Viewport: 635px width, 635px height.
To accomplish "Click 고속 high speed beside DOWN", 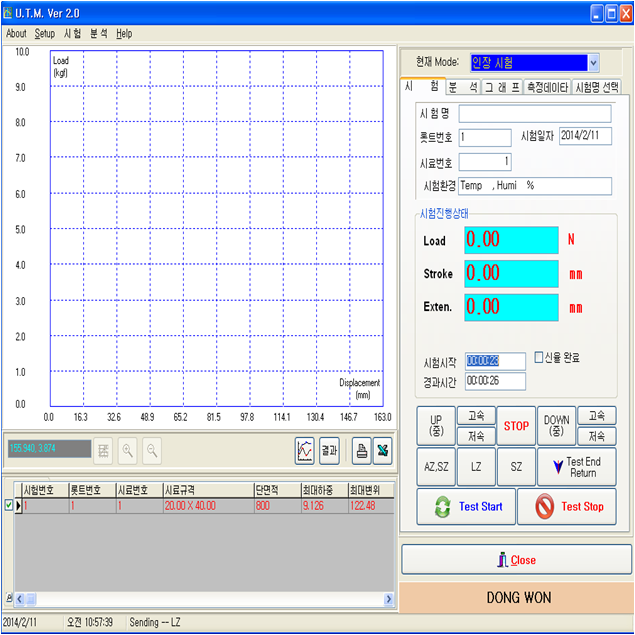I will [x=597, y=416].
